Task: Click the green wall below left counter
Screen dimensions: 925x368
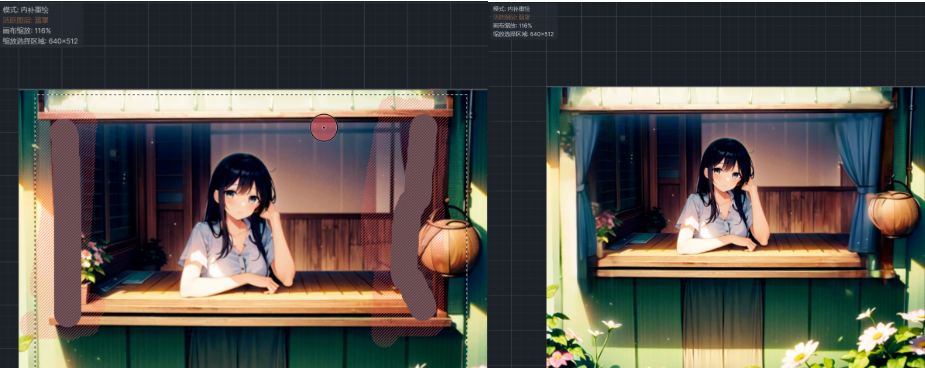Action: point(254,347)
